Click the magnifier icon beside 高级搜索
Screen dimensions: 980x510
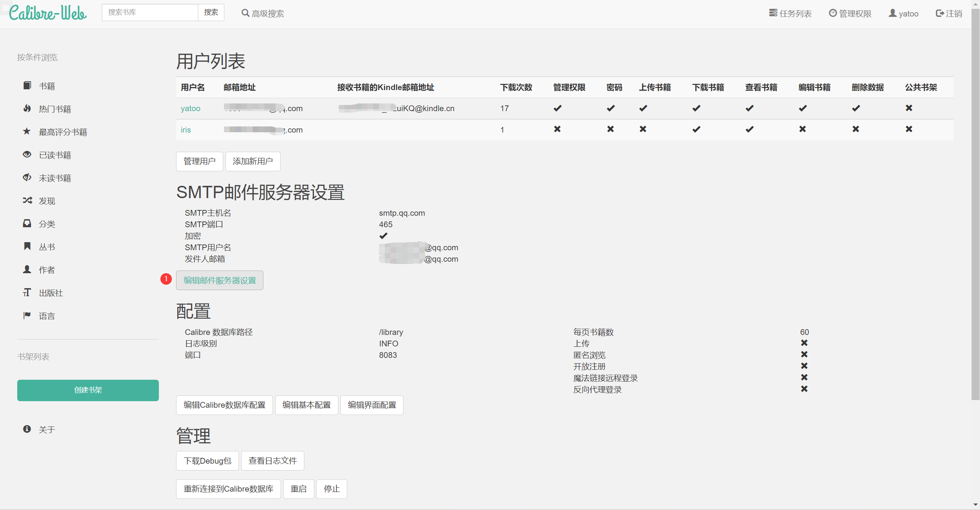tap(245, 13)
